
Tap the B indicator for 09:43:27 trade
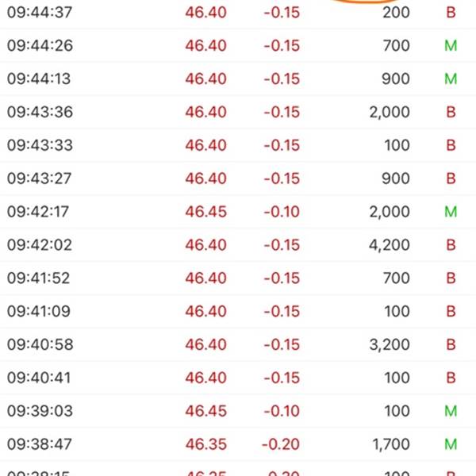point(451,178)
